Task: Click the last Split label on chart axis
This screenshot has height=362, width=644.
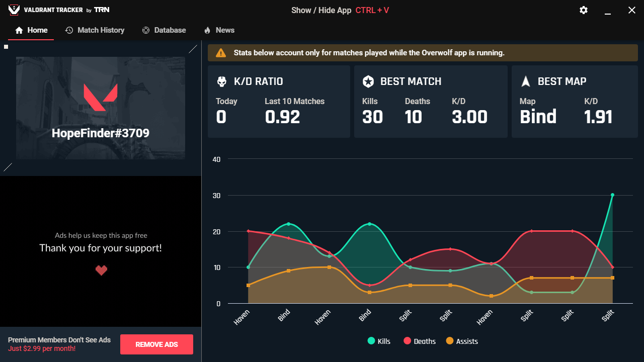Action: coord(608,316)
